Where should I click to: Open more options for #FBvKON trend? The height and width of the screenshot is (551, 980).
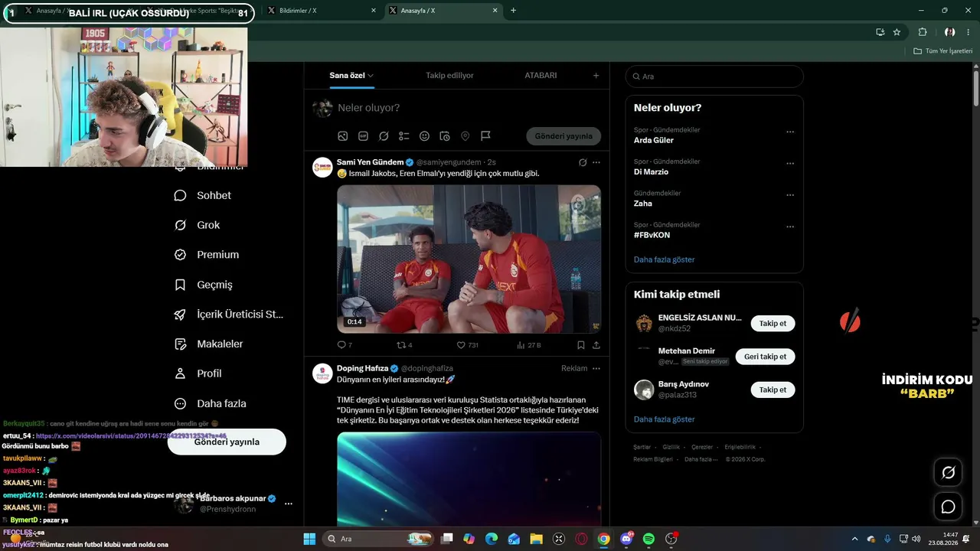point(790,227)
